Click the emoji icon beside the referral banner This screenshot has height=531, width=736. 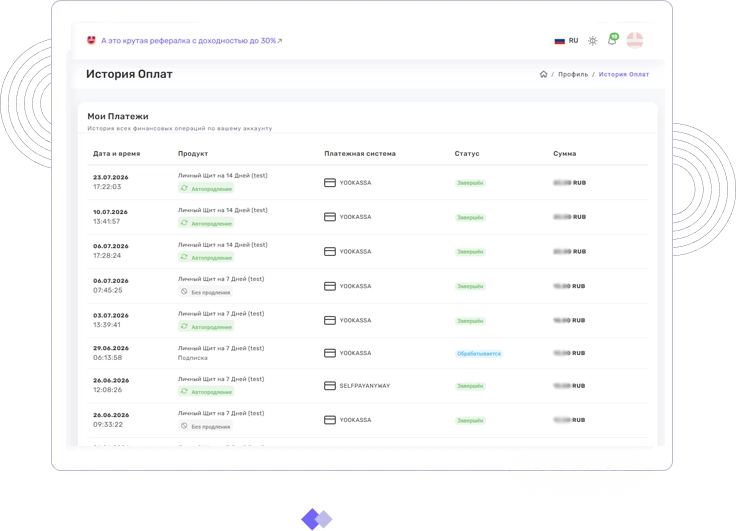tap(91, 40)
